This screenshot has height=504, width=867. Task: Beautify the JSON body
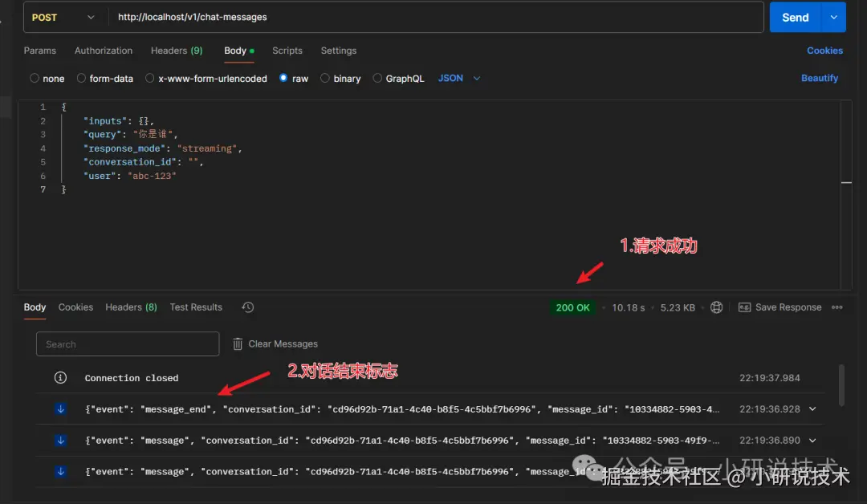tap(820, 78)
